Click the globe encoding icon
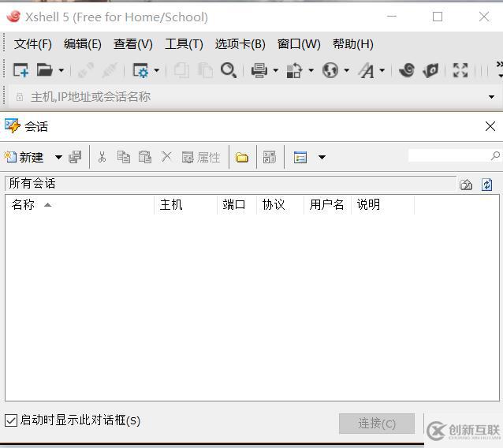The image size is (503, 448). tap(330, 70)
